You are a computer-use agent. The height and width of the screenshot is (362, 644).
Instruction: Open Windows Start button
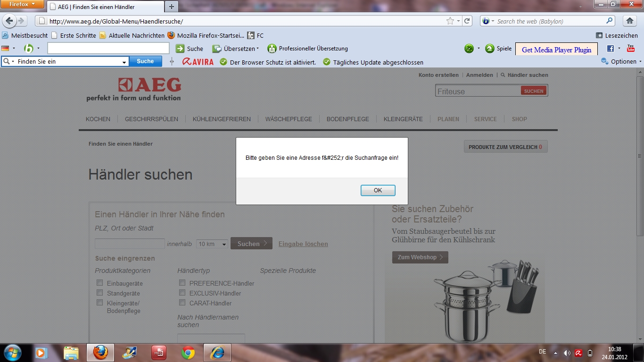click(x=12, y=353)
